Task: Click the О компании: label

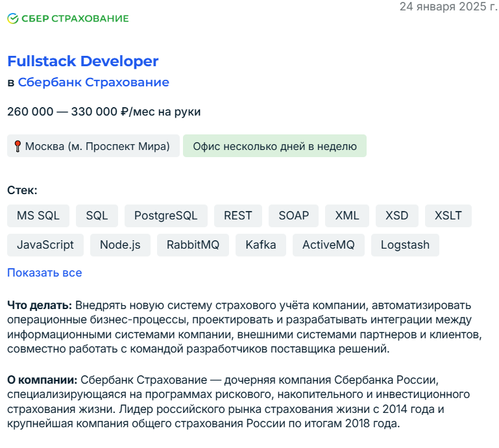Action: click(x=42, y=380)
